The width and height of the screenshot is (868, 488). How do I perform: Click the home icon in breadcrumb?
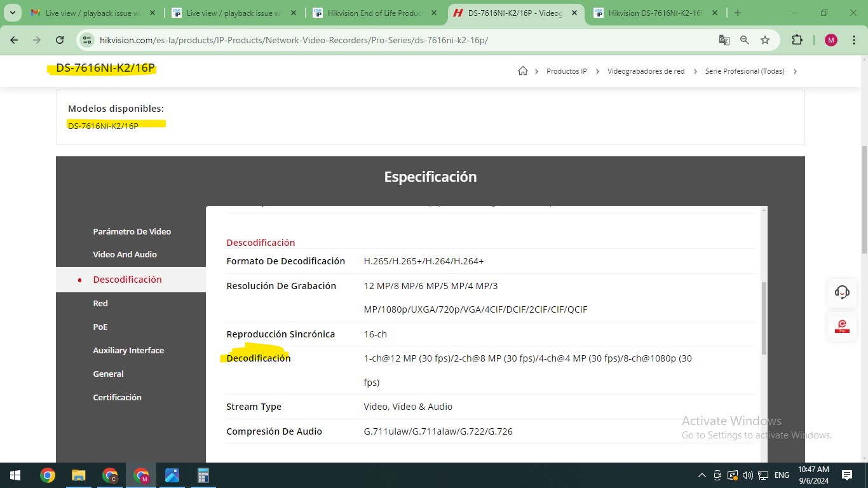(522, 71)
